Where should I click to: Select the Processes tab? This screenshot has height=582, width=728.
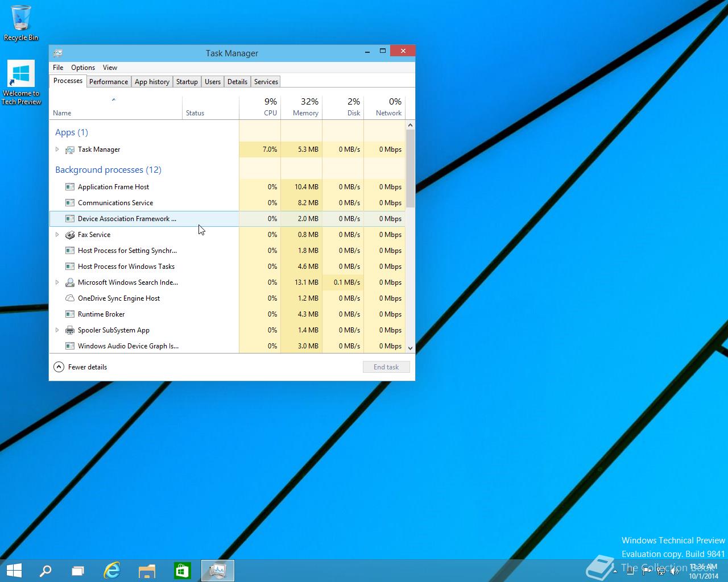(68, 81)
